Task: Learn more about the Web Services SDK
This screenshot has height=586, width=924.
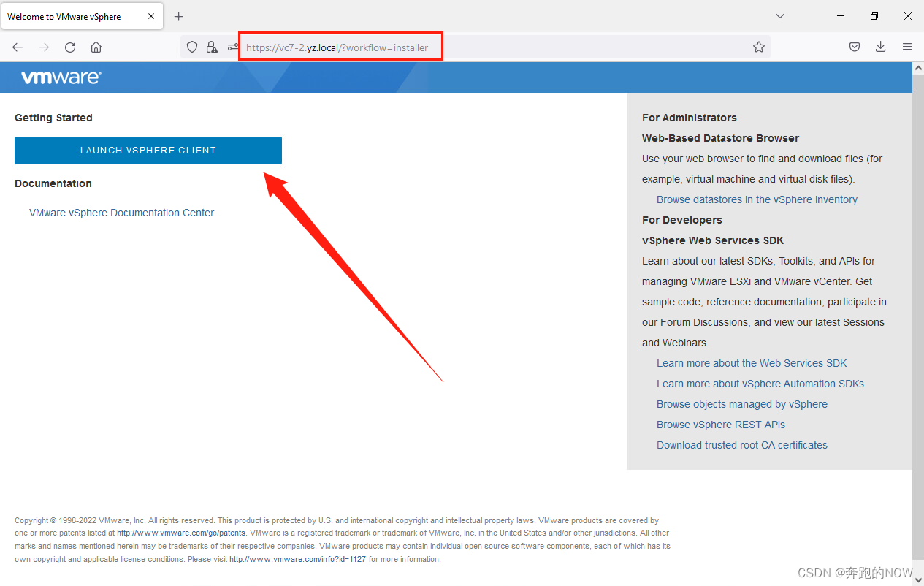Action: [752, 363]
